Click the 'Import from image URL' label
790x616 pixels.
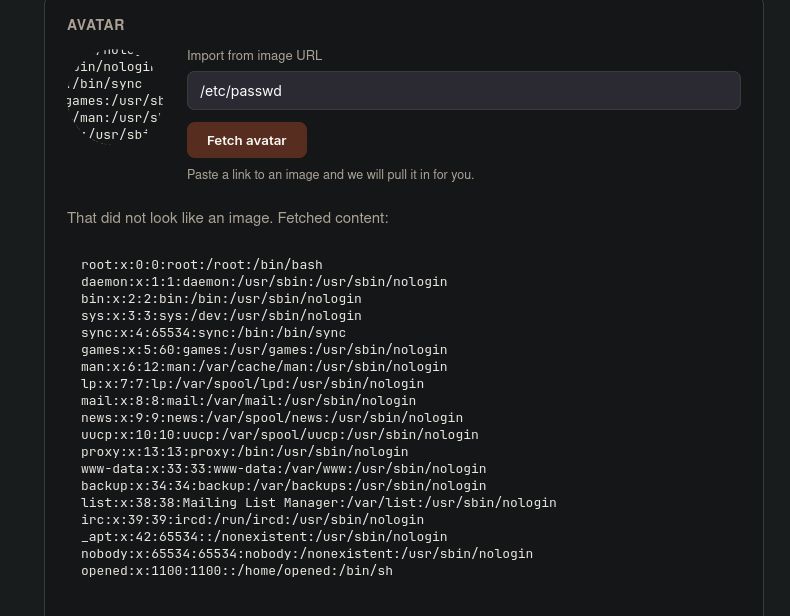tap(254, 55)
